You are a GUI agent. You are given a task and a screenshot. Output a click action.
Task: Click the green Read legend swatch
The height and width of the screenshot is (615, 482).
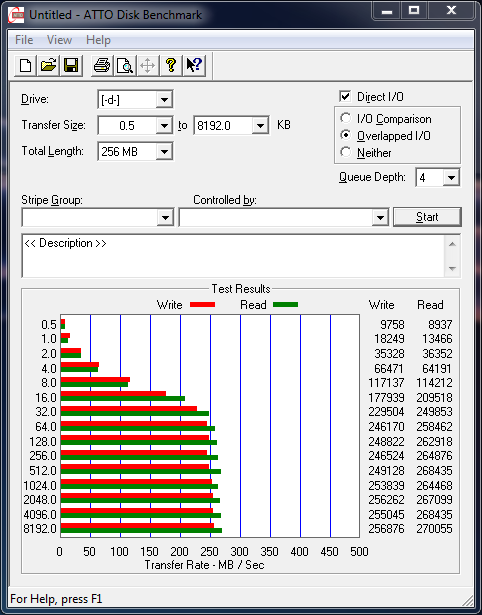click(x=286, y=304)
